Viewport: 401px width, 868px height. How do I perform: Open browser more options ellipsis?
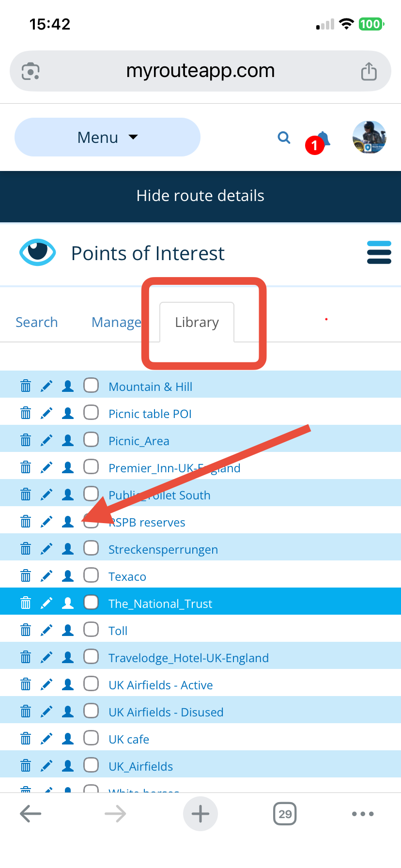click(x=362, y=814)
